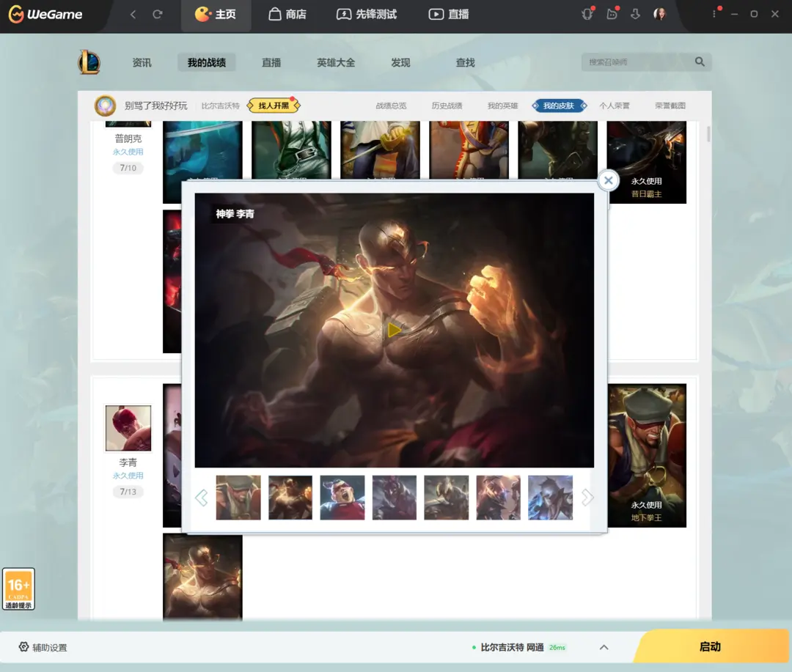This screenshot has width=792, height=672.
Task: Switch to the 荣誉截图 sub-tab
Action: tap(670, 106)
